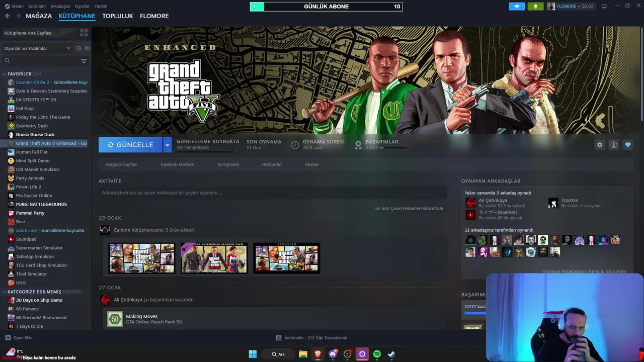Open Spotify from the Windows taskbar
The image size is (644, 362).
coord(377,354)
